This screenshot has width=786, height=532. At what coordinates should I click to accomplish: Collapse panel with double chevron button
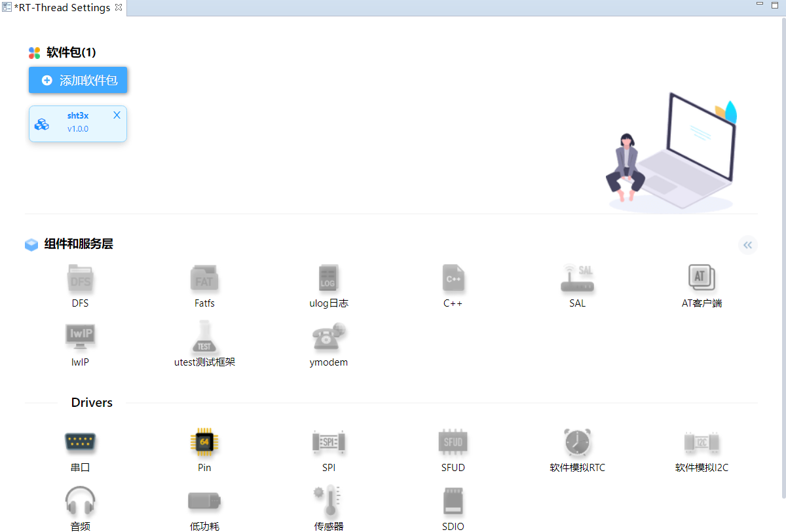pos(748,245)
